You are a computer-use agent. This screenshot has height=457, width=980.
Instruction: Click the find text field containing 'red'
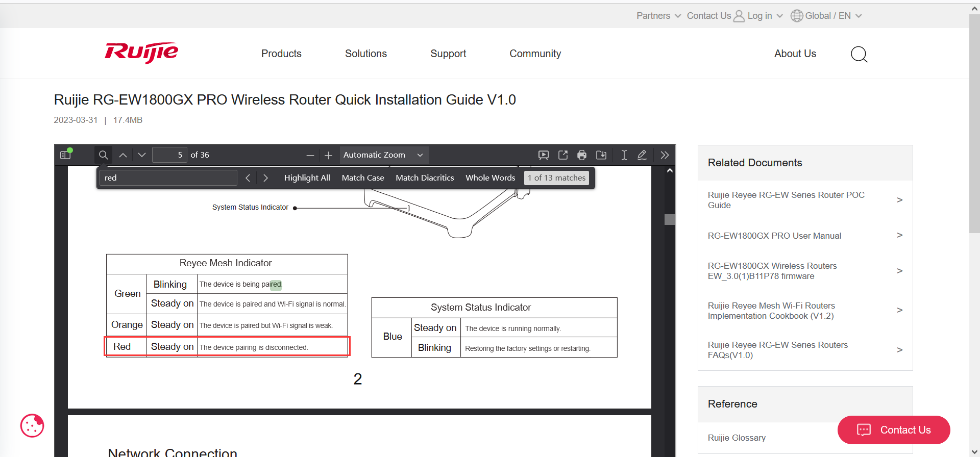point(168,177)
